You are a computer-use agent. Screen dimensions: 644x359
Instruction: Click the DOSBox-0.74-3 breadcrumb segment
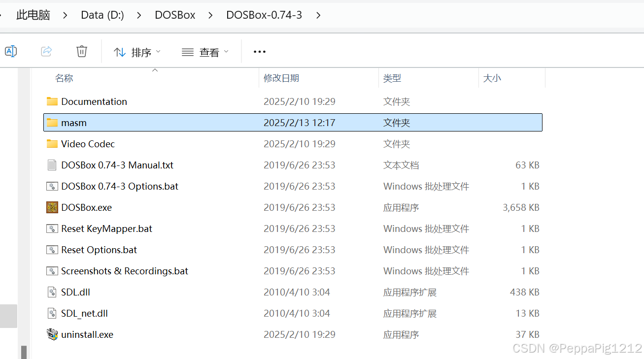(x=264, y=15)
